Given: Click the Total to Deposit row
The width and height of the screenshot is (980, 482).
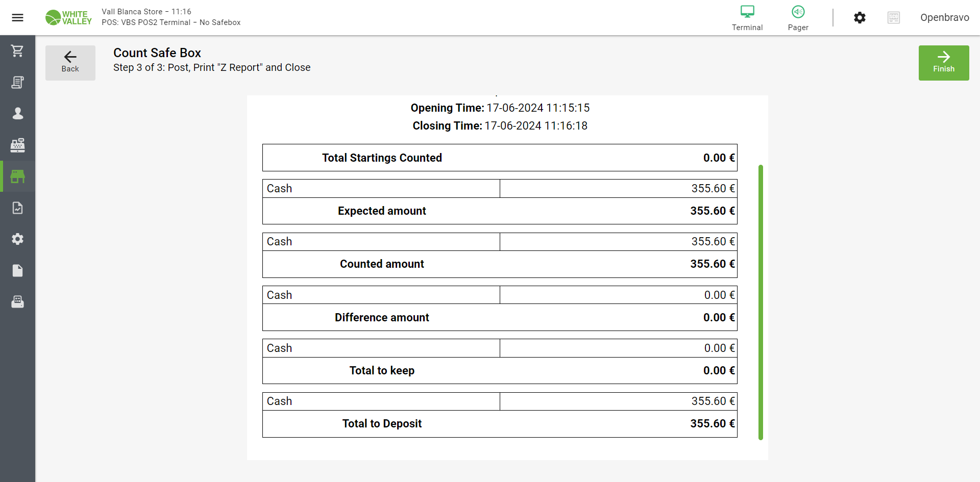Looking at the screenshot, I should (x=500, y=423).
